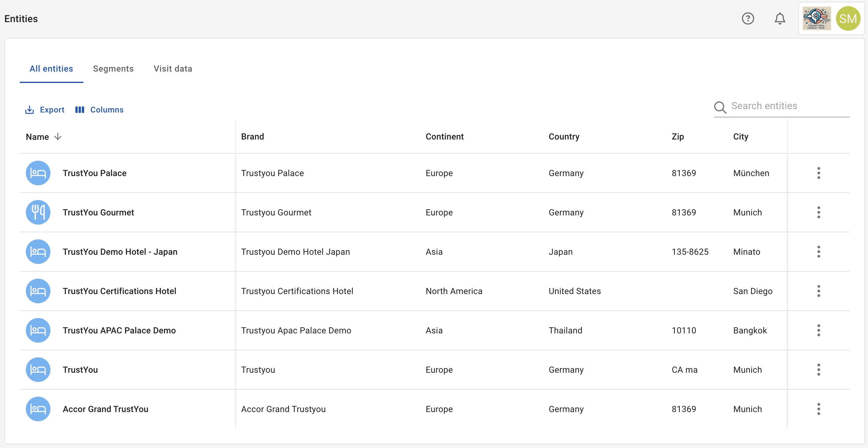The width and height of the screenshot is (868, 448).
Task: Open the SM user avatar menu
Action: point(848,18)
